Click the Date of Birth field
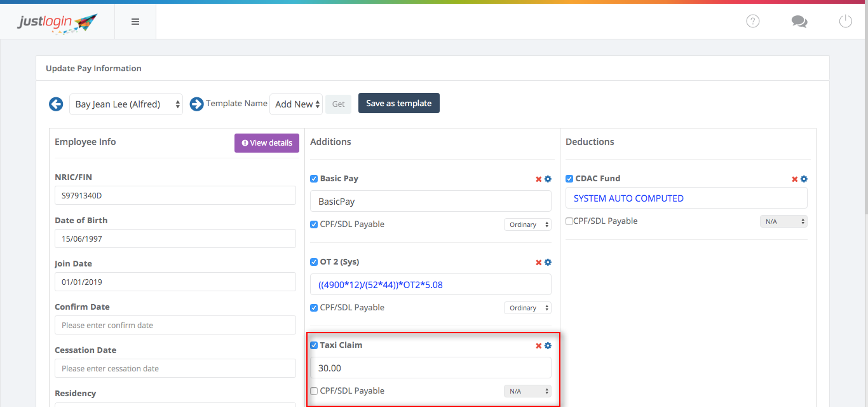 click(175, 238)
